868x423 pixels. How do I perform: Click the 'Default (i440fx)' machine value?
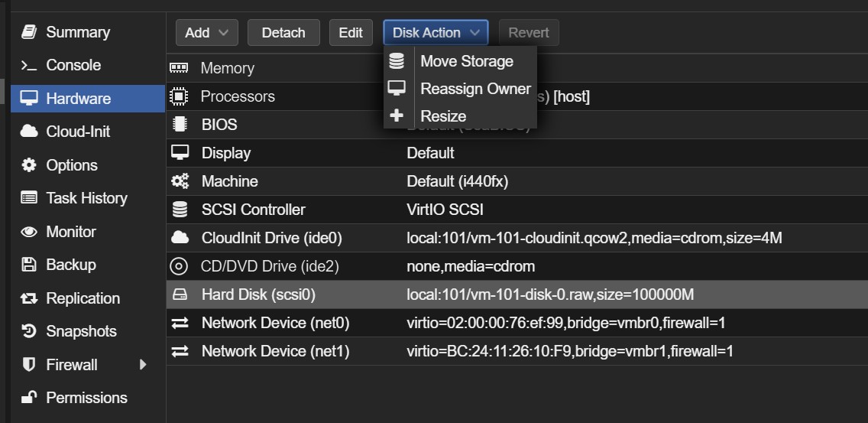(x=457, y=181)
